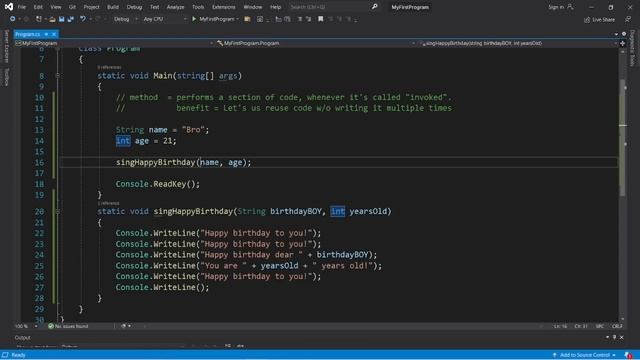Close the Output panel
This screenshot has height=360, width=640.
(x=622, y=338)
